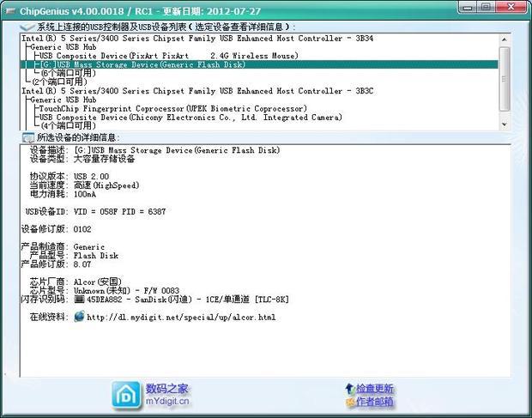Select the TouchChip Fingerprint Coprocessor device

(173, 108)
